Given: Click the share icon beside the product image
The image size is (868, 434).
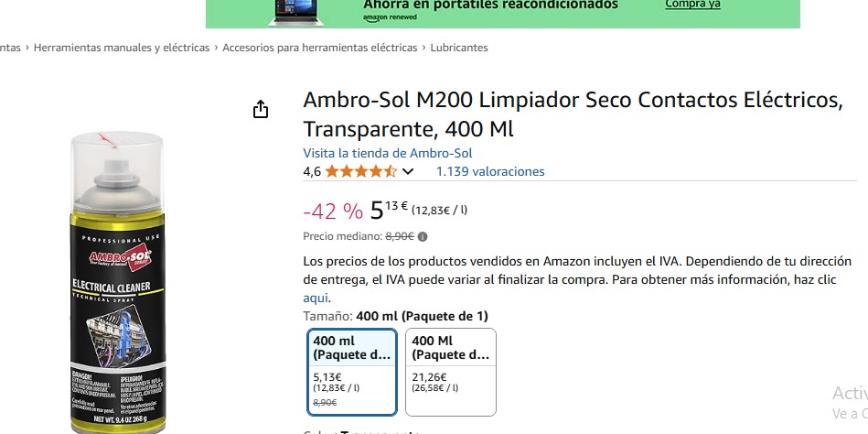Looking at the screenshot, I should [x=261, y=110].
